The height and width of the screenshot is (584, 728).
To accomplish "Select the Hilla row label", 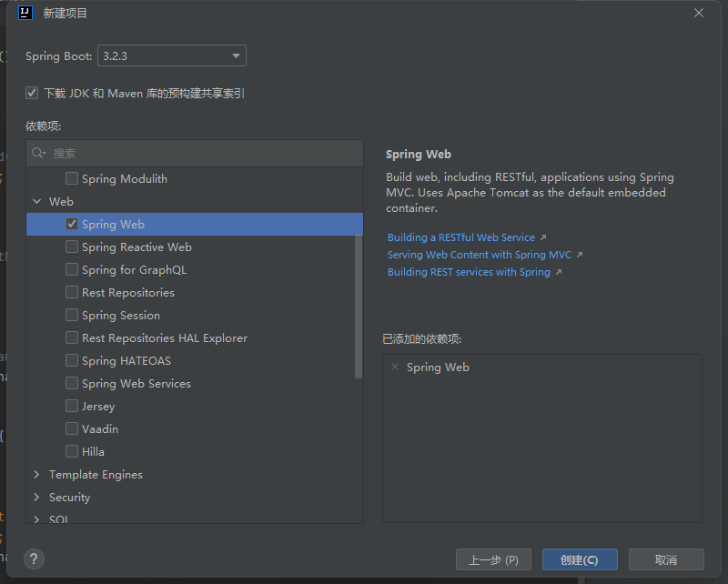I will [93, 452].
